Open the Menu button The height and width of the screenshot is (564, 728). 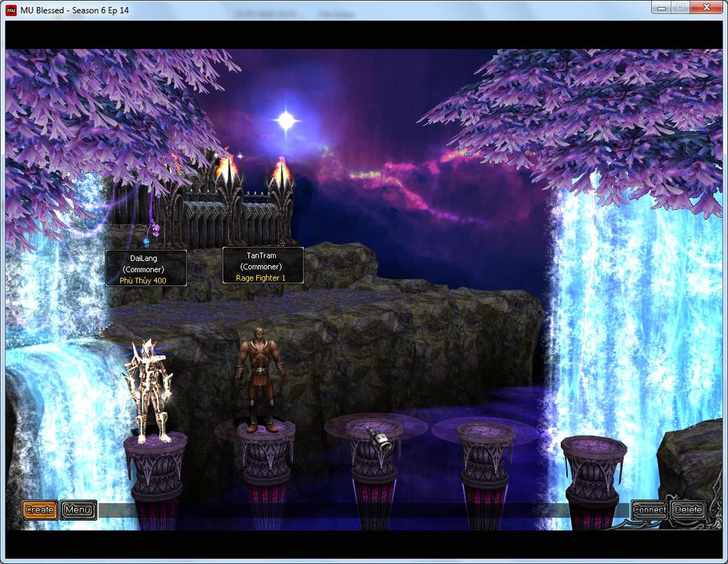pos(78,510)
